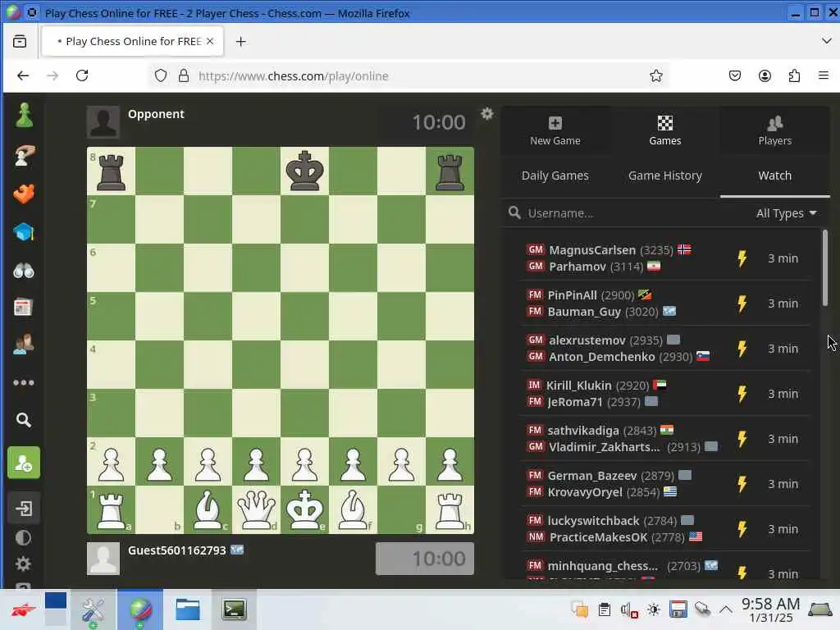Open sidebar settings gear icon
Screen dimensions: 840x630
[24, 564]
